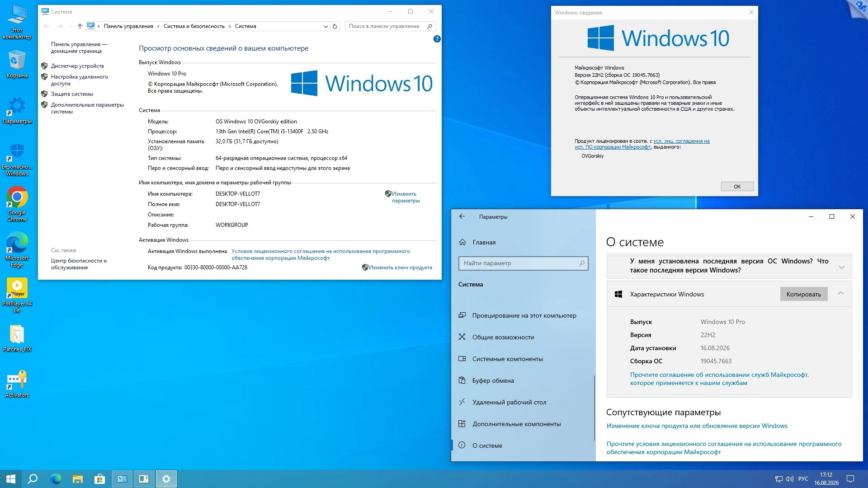Select Системные компоненты in sidebar

pos(523,359)
